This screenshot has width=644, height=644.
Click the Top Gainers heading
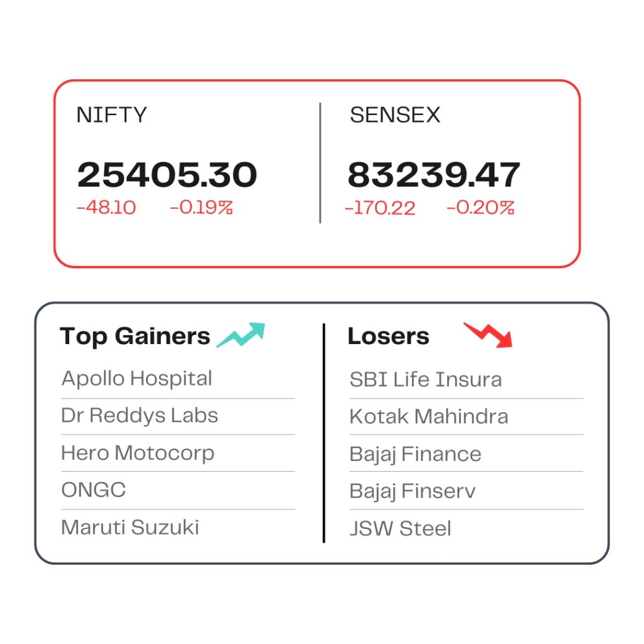135,337
